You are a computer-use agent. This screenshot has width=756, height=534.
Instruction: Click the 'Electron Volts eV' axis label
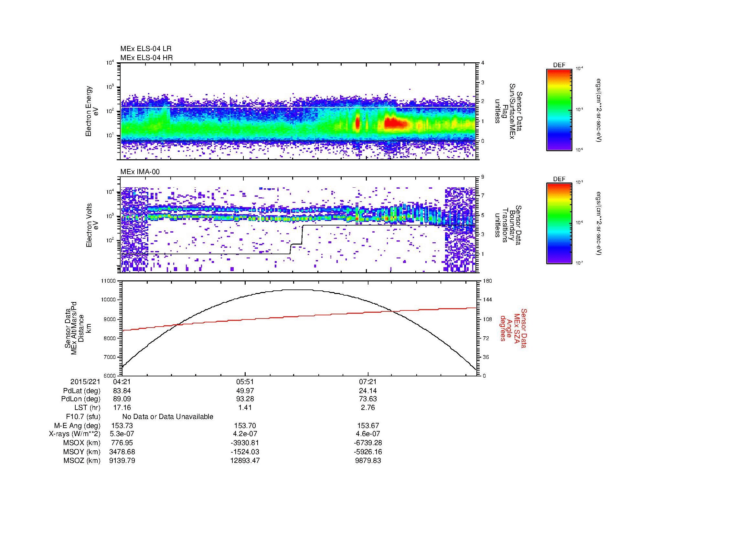click(x=92, y=225)
